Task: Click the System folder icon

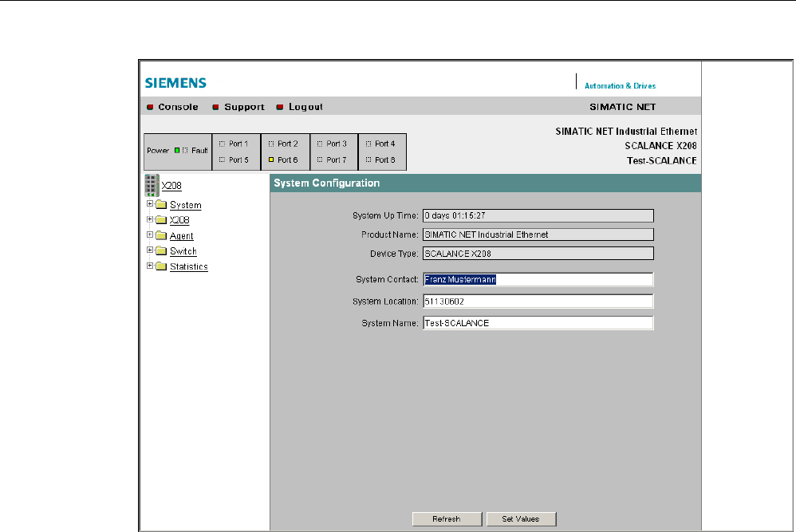Action: tap(161, 204)
